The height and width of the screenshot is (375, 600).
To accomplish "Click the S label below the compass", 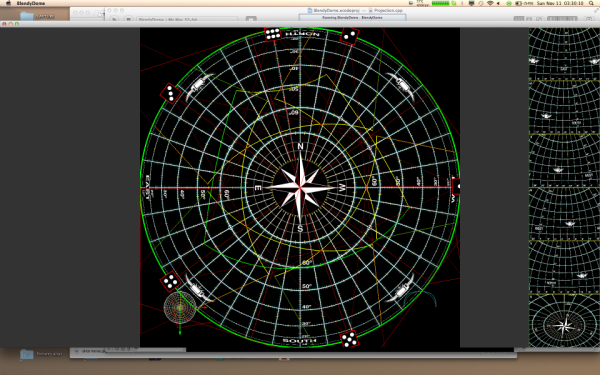I will point(300,228).
